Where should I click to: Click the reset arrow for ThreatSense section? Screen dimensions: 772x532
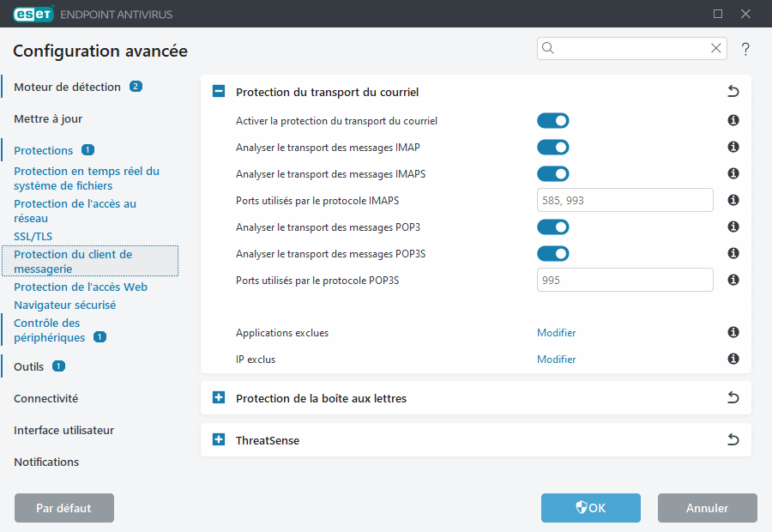click(733, 438)
